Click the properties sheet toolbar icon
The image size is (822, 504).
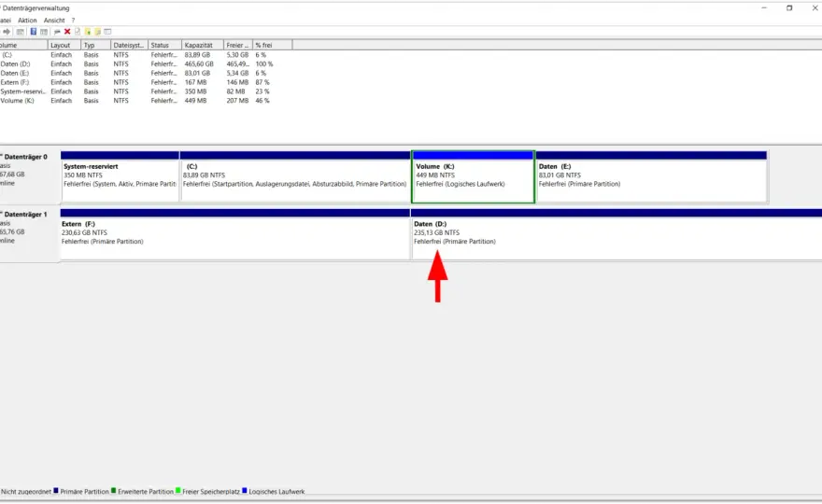point(78,32)
